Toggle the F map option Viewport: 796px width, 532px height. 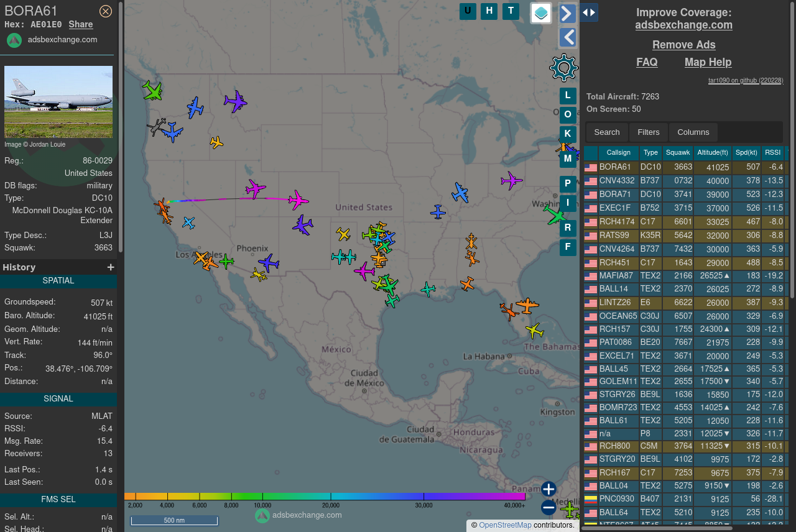click(568, 247)
